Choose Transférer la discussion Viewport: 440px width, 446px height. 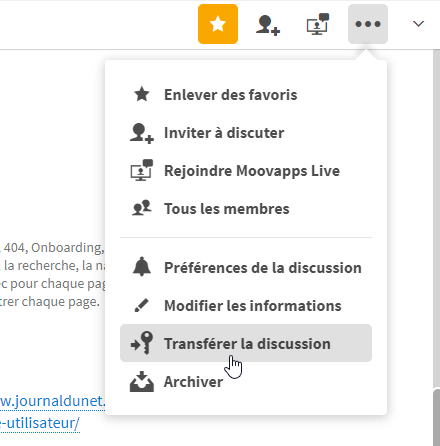coord(246,343)
